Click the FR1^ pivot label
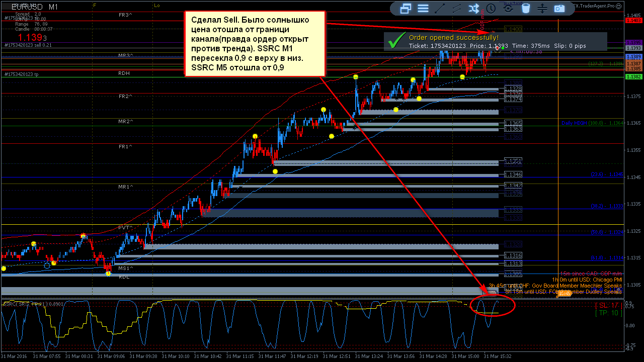644x362 pixels. pos(125,146)
